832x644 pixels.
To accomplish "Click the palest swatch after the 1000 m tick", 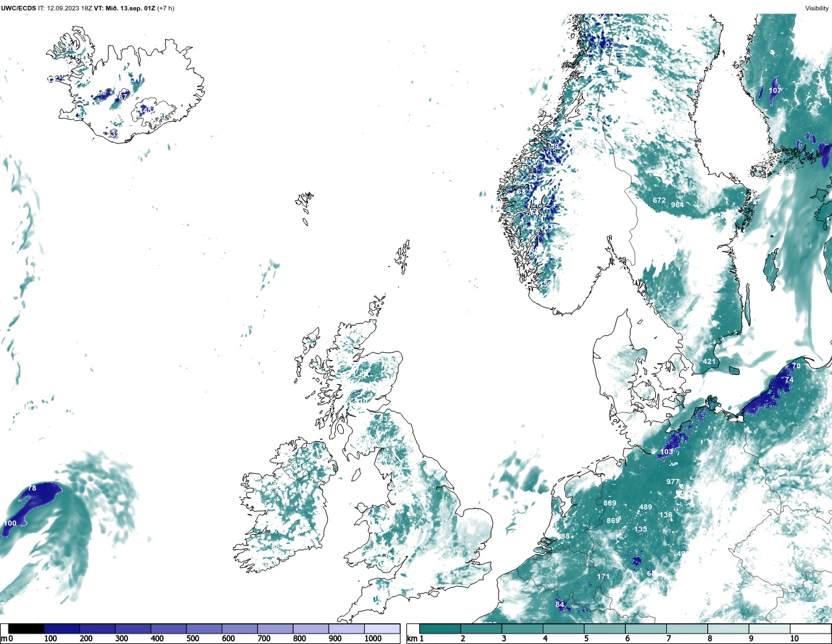I will 382,628.
